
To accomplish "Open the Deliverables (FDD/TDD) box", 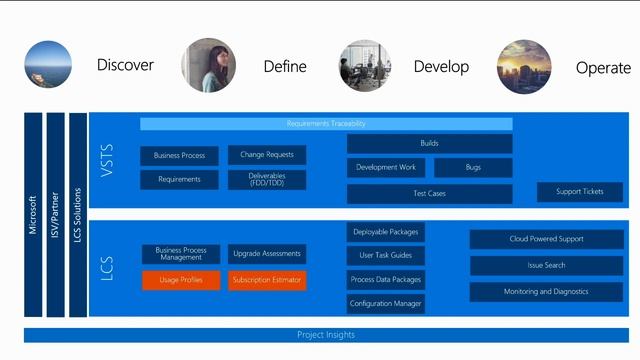I will coord(267,180).
